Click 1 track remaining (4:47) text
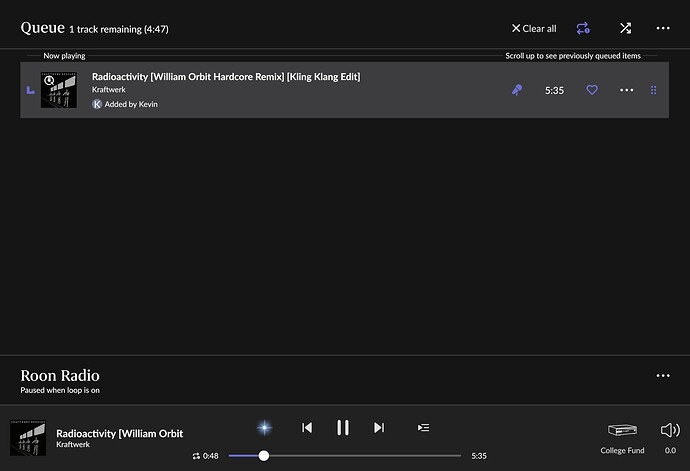 (119, 29)
